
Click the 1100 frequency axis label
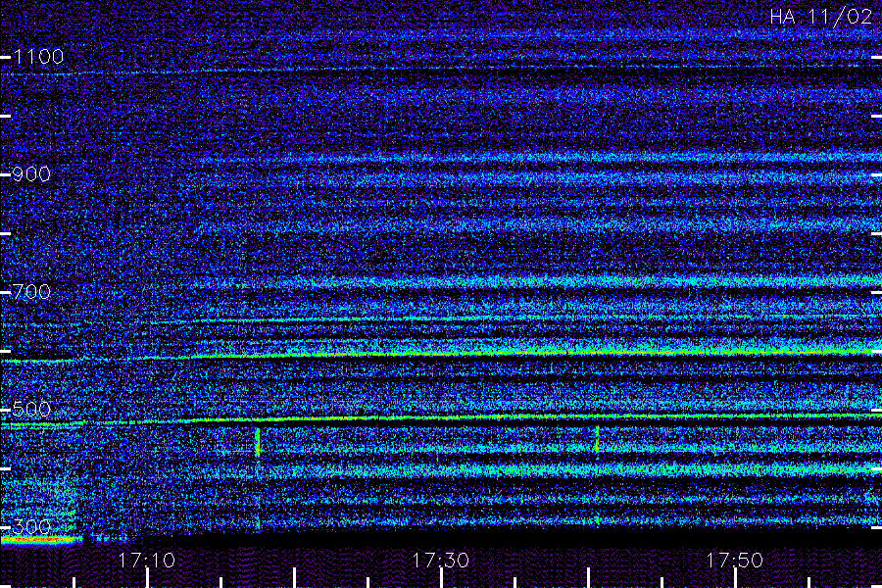pos(38,56)
